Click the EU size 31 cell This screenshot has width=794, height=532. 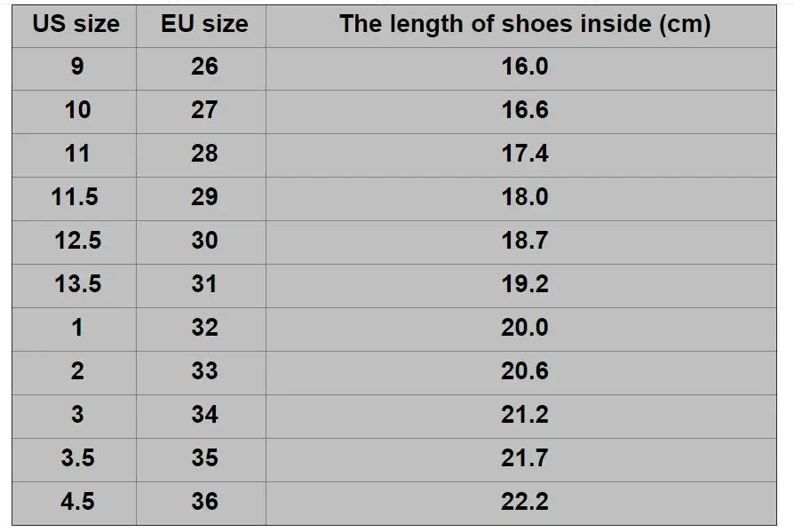(x=201, y=286)
